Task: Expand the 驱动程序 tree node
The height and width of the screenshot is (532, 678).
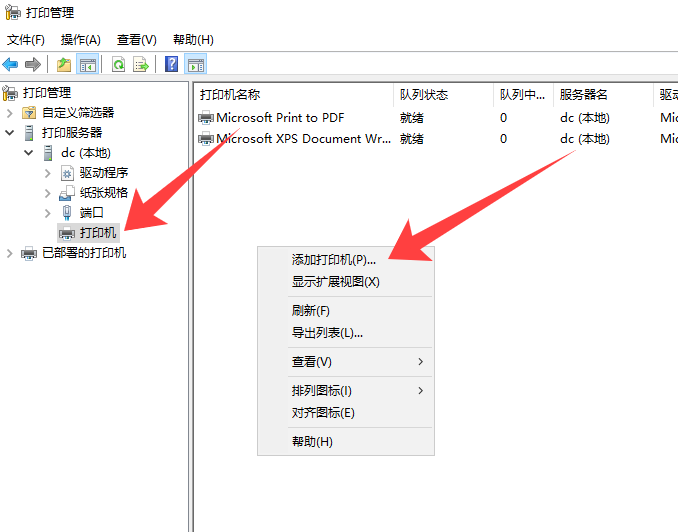Action: 47,173
